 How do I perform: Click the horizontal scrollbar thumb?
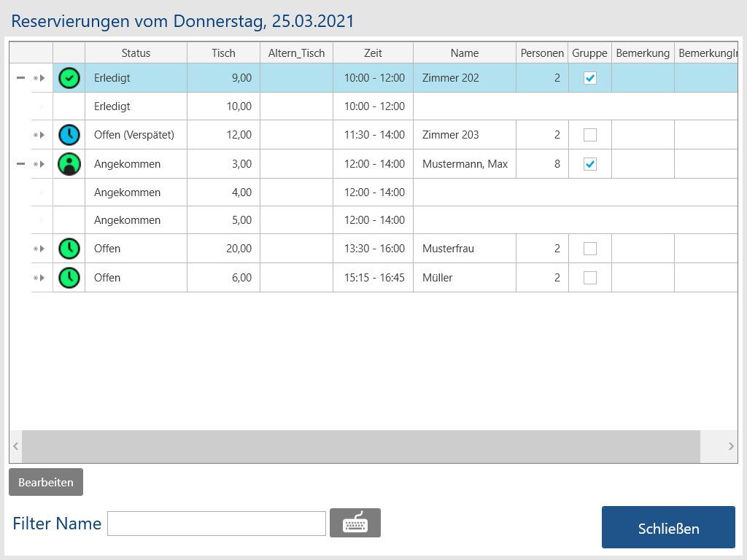pyautogui.click(x=360, y=446)
